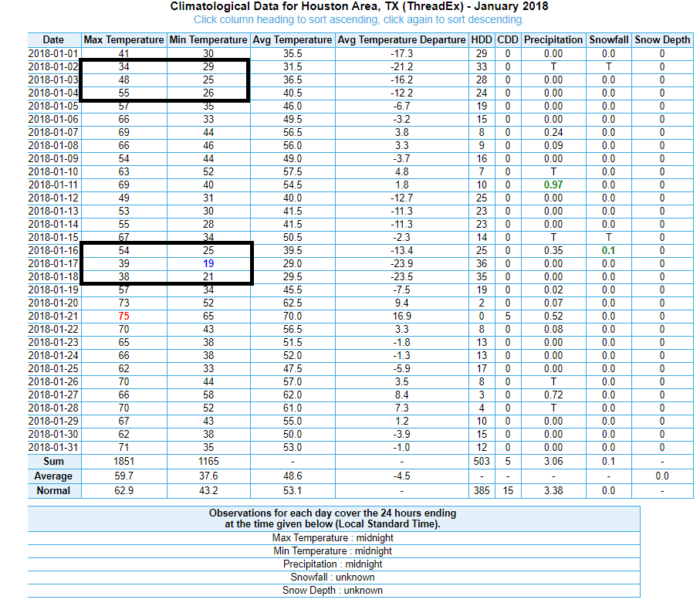
Task: Click the min temperature sum 1165
Action: [208, 462]
